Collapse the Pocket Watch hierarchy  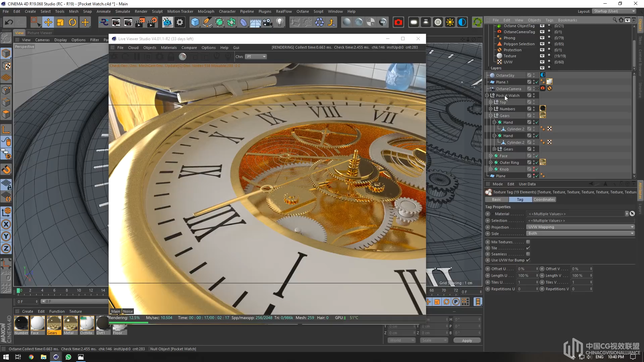pyautogui.click(x=487, y=96)
